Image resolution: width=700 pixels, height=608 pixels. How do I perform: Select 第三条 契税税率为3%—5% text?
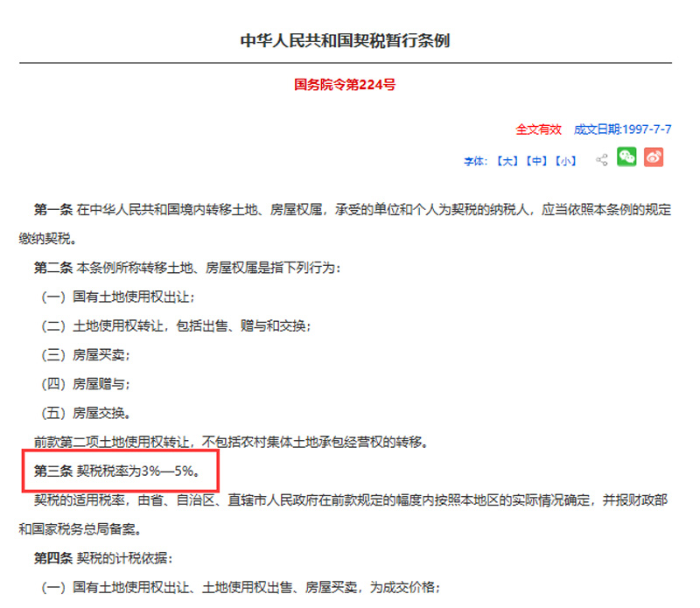(117, 471)
